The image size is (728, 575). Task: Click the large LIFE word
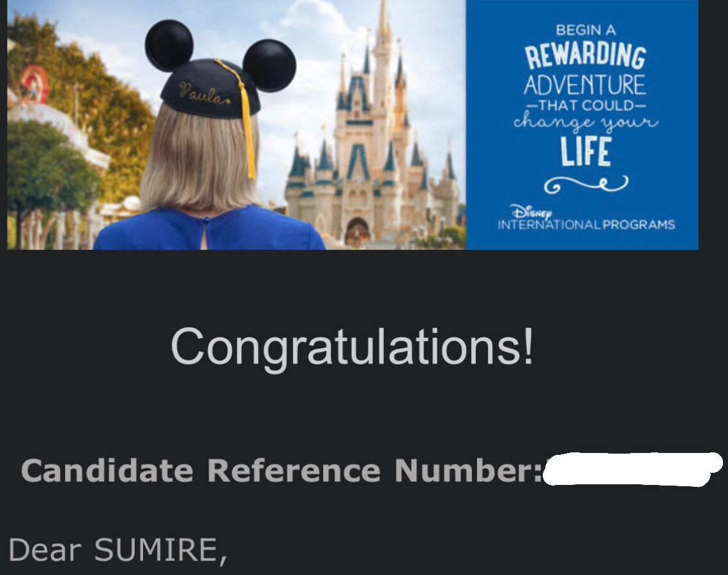click(586, 152)
